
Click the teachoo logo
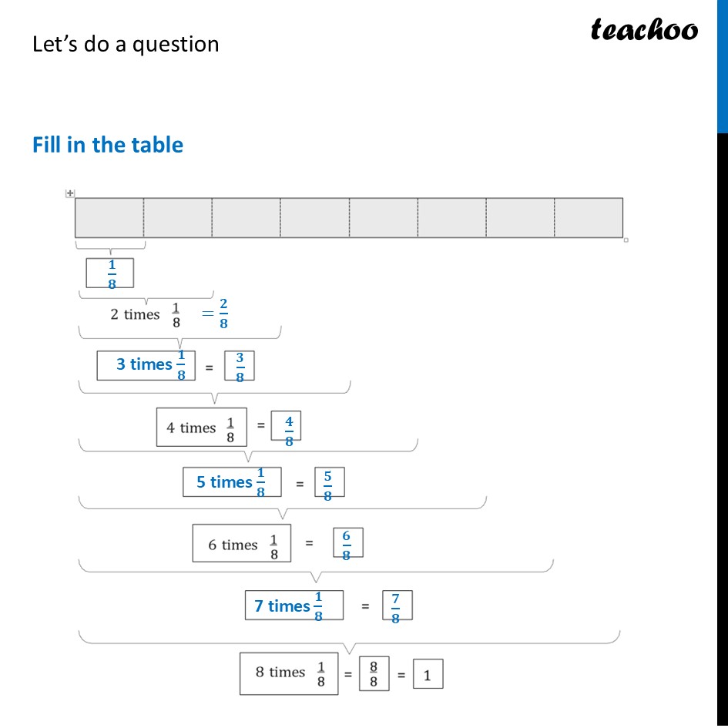pos(644,29)
